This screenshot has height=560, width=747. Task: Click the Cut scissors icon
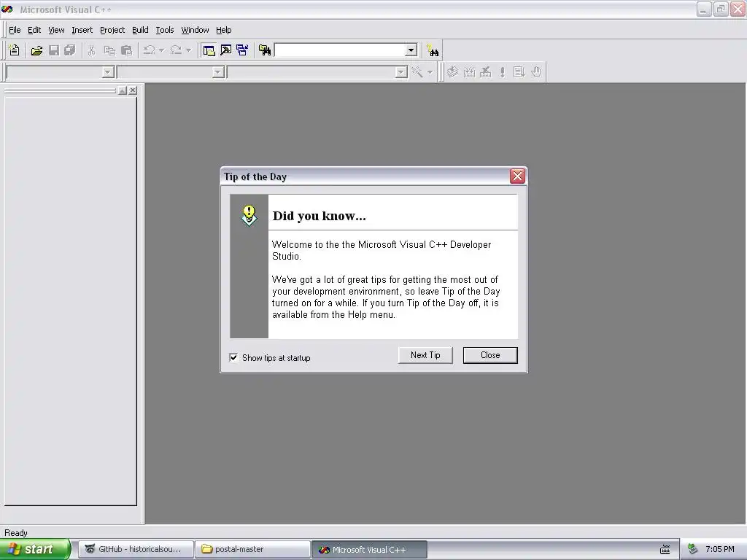(x=91, y=50)
